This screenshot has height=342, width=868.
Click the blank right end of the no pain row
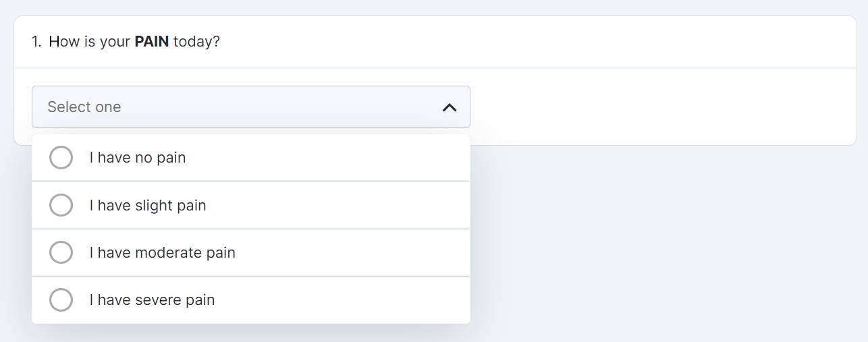(x=405, y=158)
